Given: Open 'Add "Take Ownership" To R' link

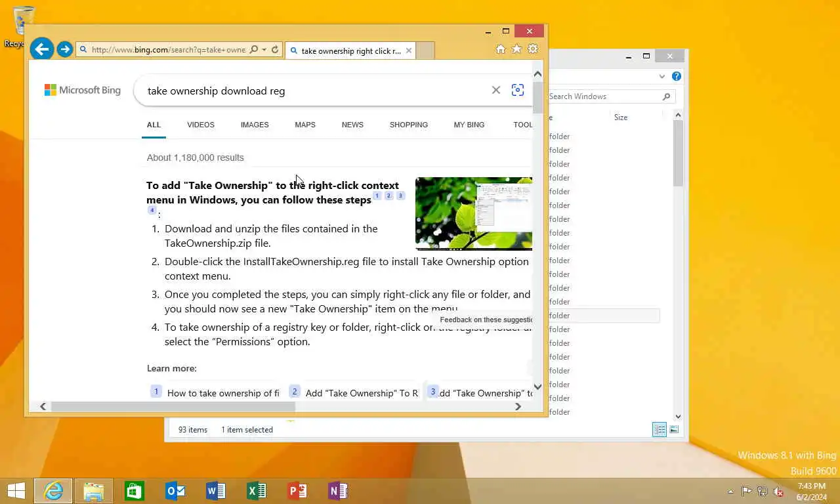Looking at the screenshot, I should click(x=362, y=393).
